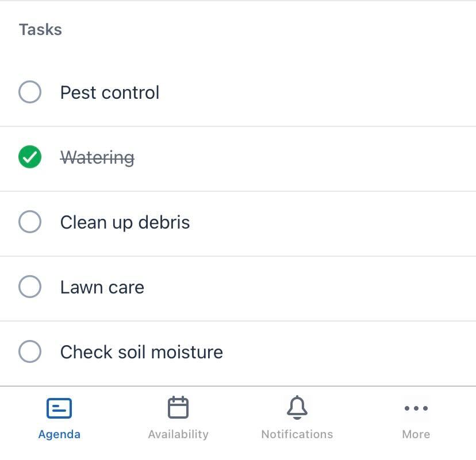The width and height of the screenshot is (476, 460).
Task: Tap the More ellipsis icon
Action: click(416, 408)
